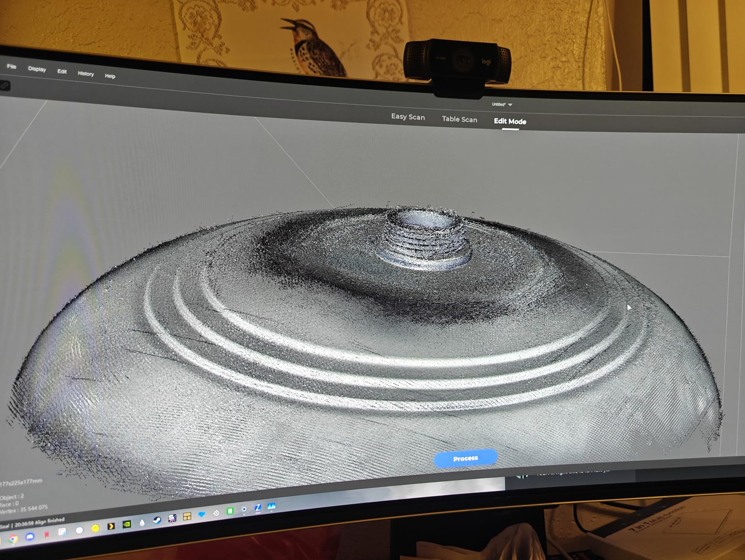Switch to the Table Scan tab
This screenshot has height=560, width=745.
459,119
